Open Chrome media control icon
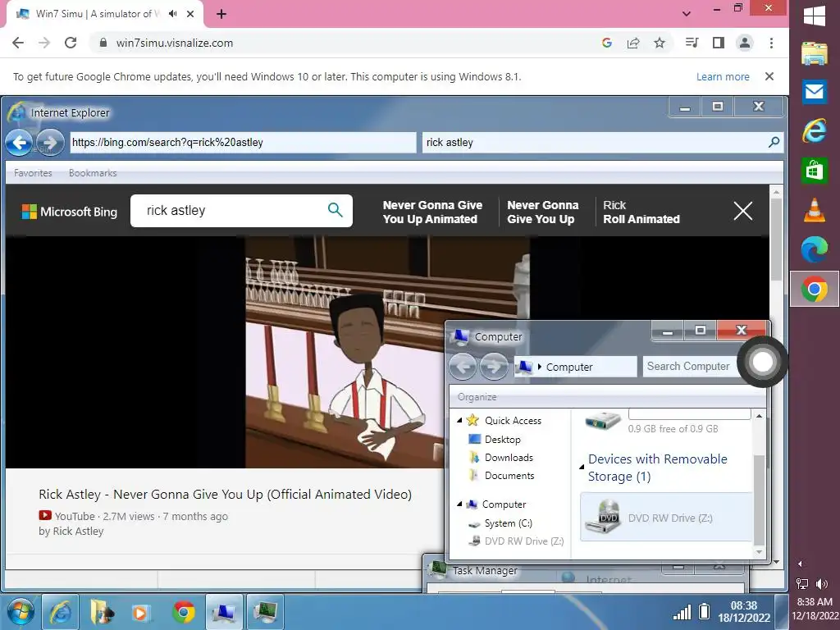 point(692,43)
